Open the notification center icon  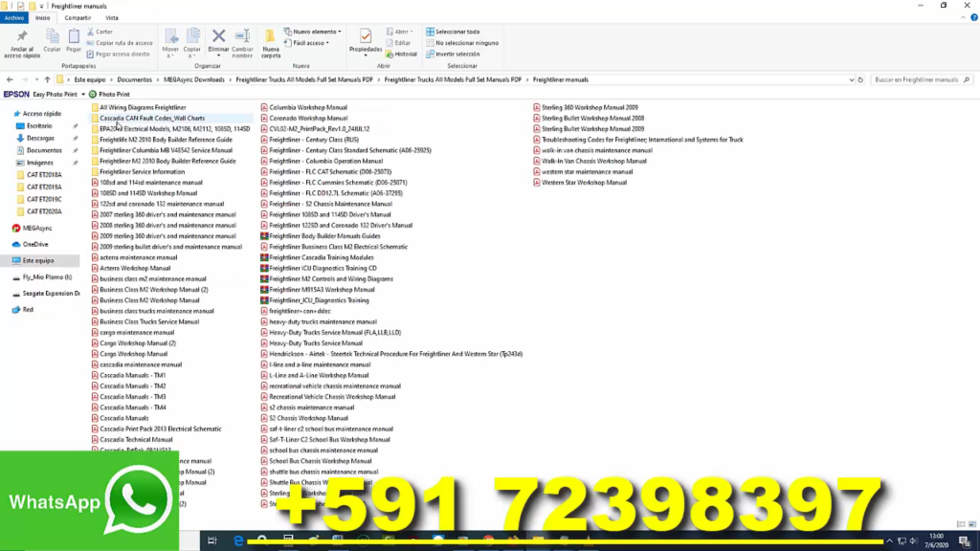coord(965,541)
